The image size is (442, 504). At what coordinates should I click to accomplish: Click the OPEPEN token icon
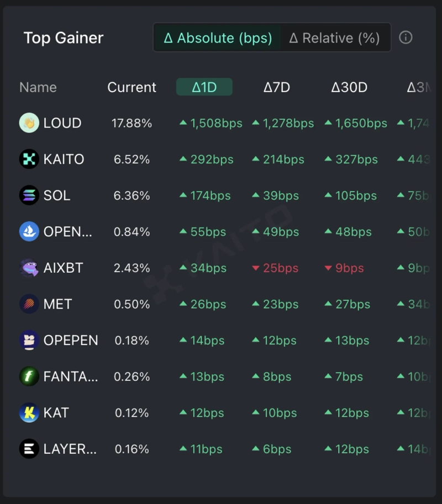(x=29, y=341)
